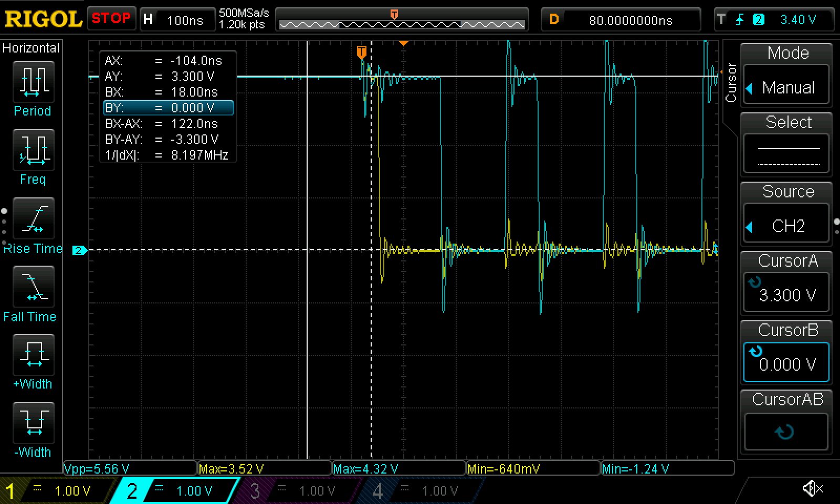Pick the +Width measurement icon
This screenshot has width=840, height=504.
[x=33, y=355]
